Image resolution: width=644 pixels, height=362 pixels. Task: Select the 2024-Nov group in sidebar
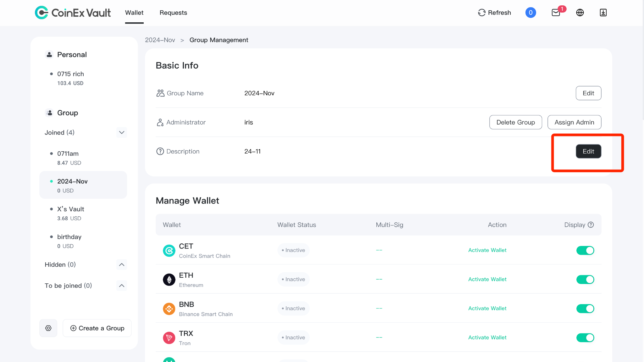pos(83,185)
